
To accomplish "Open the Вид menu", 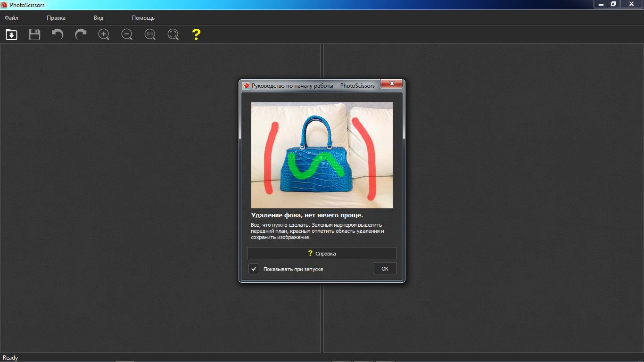I will point(99,18).
